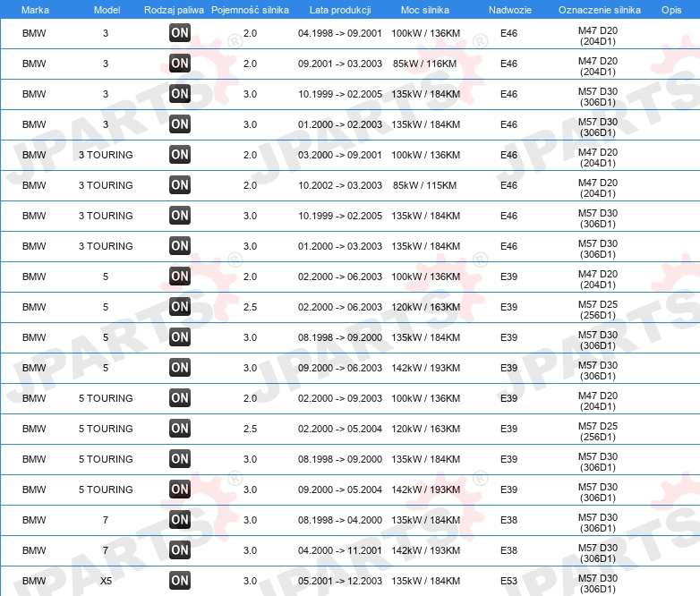The image size is (700, 596).
Task: Select M57 D25 engine in 5 TOURING row
Action: point(598,431)
